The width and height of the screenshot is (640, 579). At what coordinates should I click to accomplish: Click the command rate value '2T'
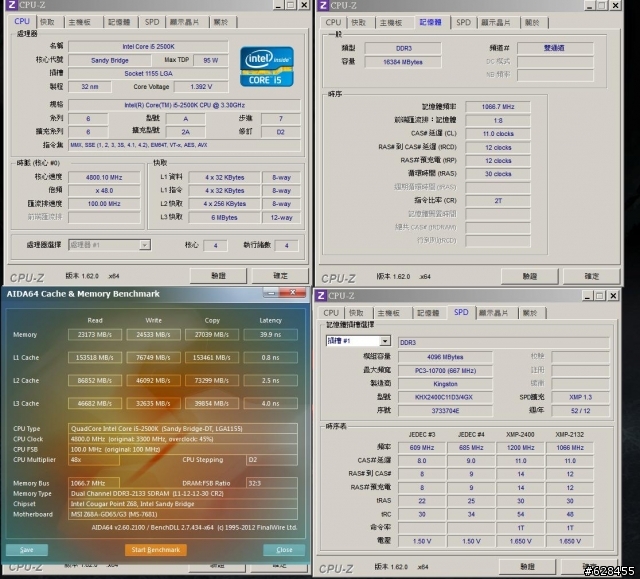(x=498, y=201)
